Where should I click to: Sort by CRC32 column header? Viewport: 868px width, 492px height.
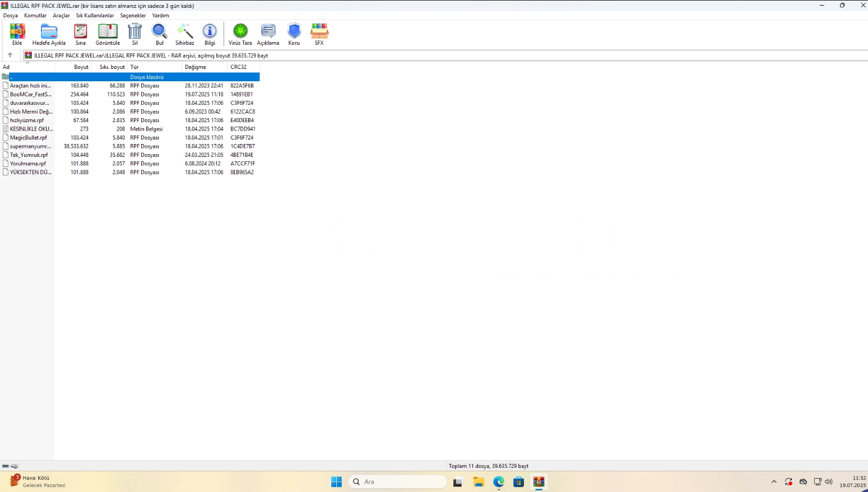pos(244,67)
